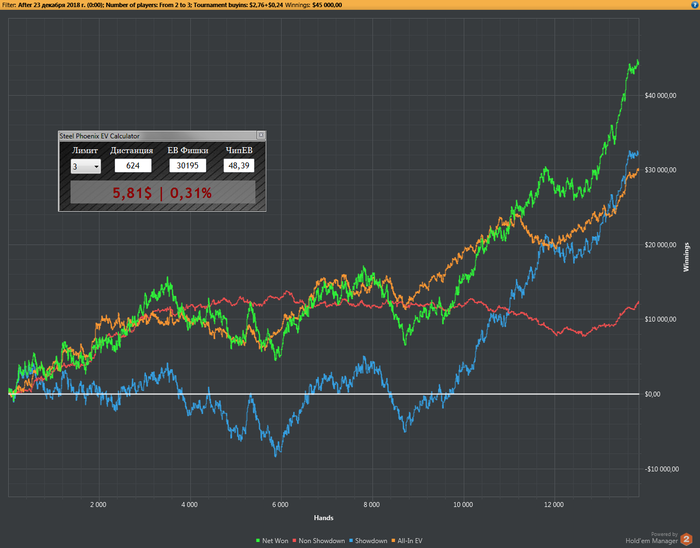Select the ЧипЕВ column label
Viewport: 700px width, 548px height.
click(x=239, y=150)
